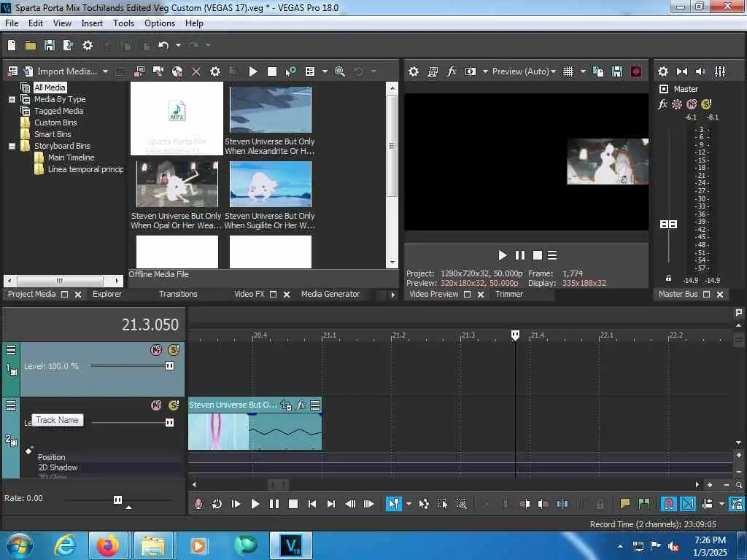Viewport: 747px width, 560px height.
Task: Mute video track 1
Action: point(156,350)
